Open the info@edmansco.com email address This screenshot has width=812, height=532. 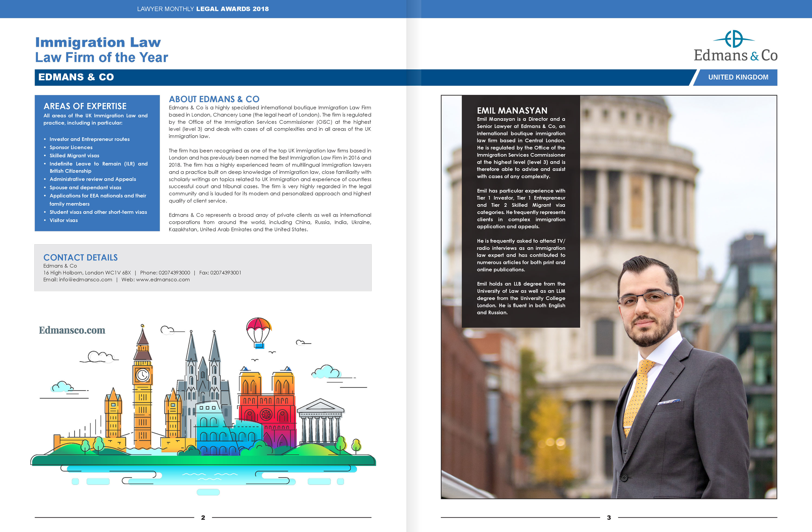point(86,280)
